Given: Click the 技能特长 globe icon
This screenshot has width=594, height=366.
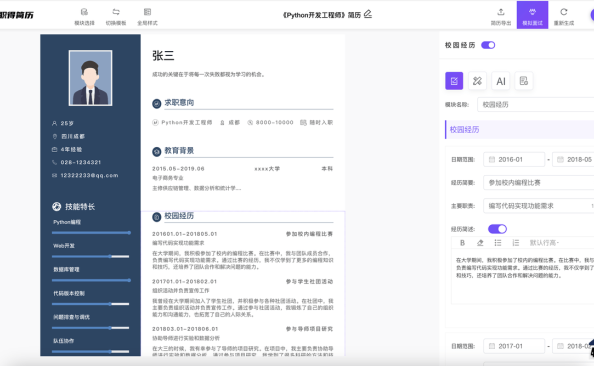Looking at the screenshot, I should tap(56, 206).
